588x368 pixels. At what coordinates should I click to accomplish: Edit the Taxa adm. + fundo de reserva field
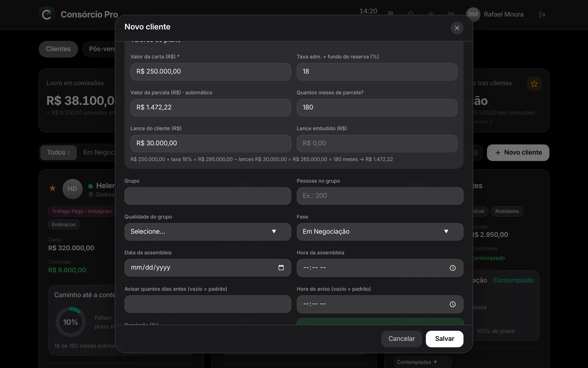click(x=377, y=72)
